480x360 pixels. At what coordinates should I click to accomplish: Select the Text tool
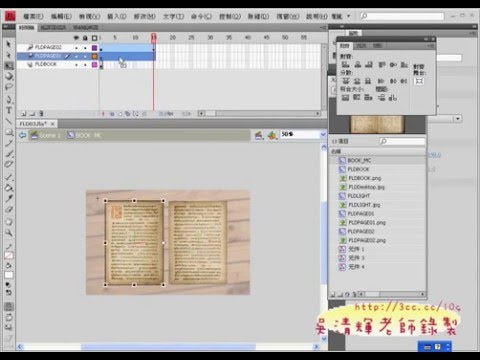tap(9, 110)
